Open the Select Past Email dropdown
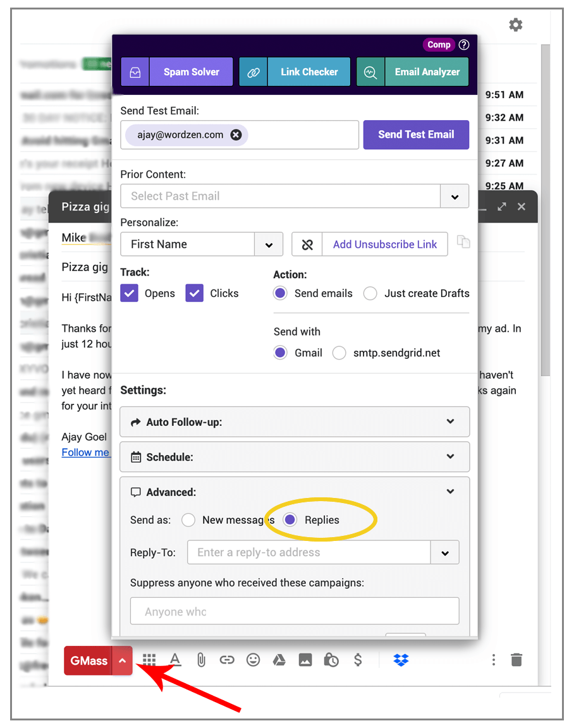Screen dimensions: 574x728 click(455, 197)
